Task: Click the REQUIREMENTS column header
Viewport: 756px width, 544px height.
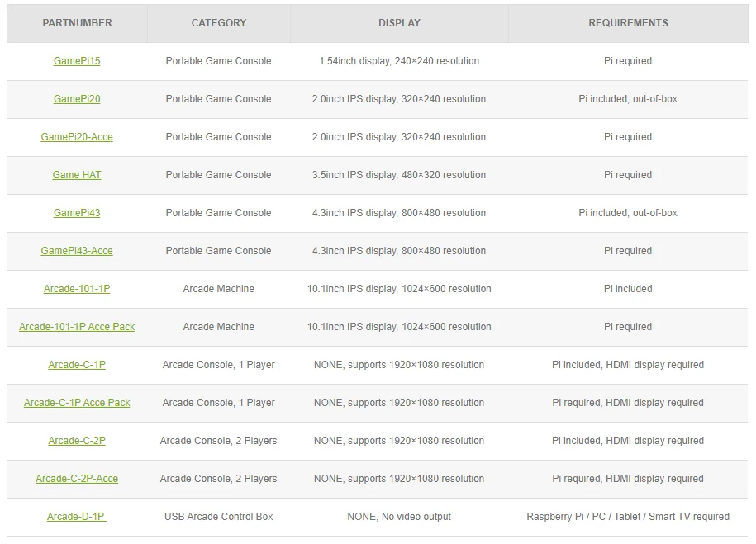Action: pos(628,23)
